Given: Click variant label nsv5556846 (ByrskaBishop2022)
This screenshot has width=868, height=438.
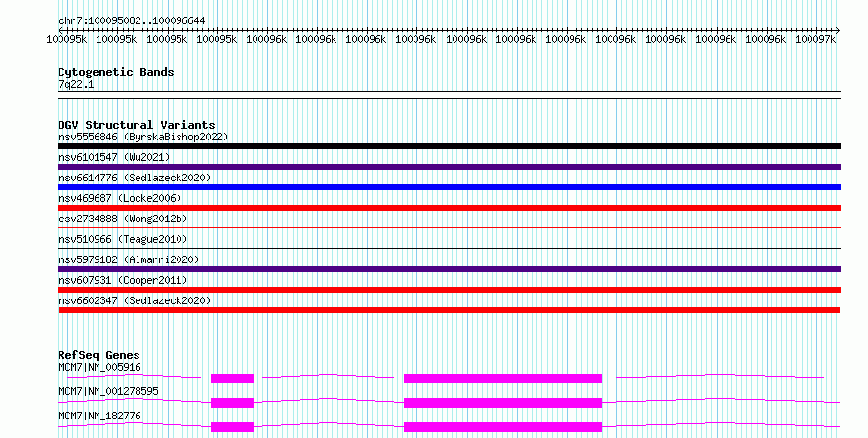Looking at the screenshot, I should pos(143,137).
